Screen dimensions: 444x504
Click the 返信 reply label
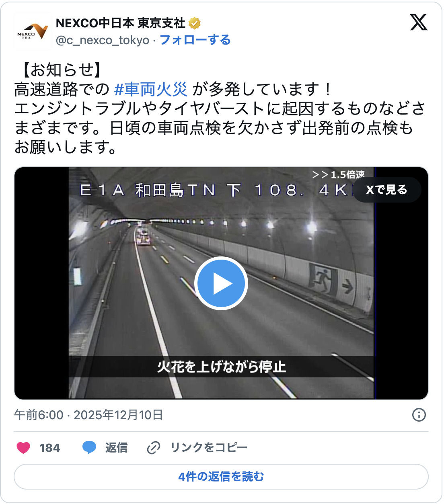[116, 447]
